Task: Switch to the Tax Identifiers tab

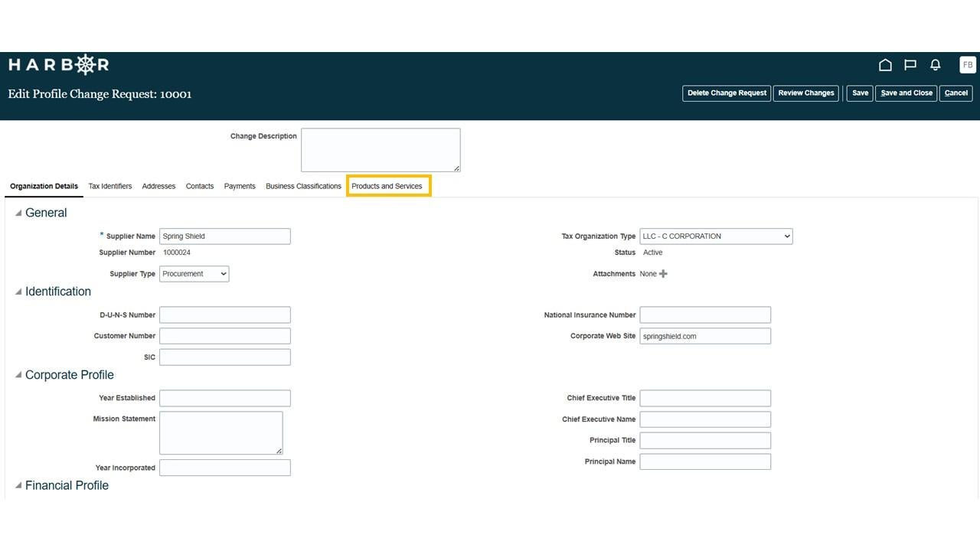Action: click(x=110, y=186)
